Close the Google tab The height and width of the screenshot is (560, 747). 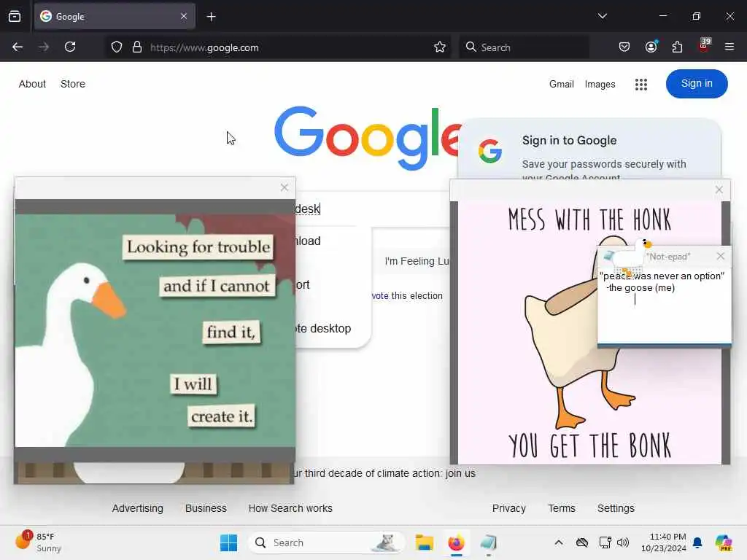[184, 16]
